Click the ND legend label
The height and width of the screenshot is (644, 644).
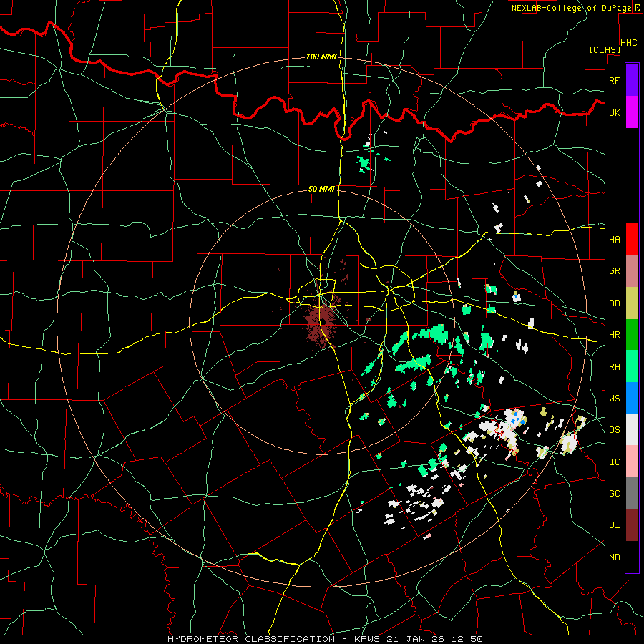pyautogui.click(x=614, y=557)
